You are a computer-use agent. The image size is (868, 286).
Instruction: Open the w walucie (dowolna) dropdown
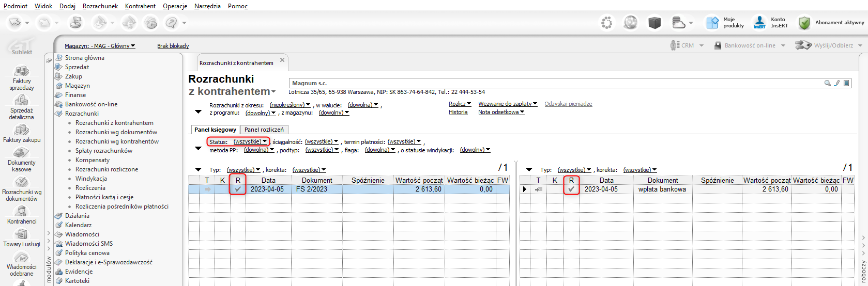pyautogui.click(x=363, y=105)
